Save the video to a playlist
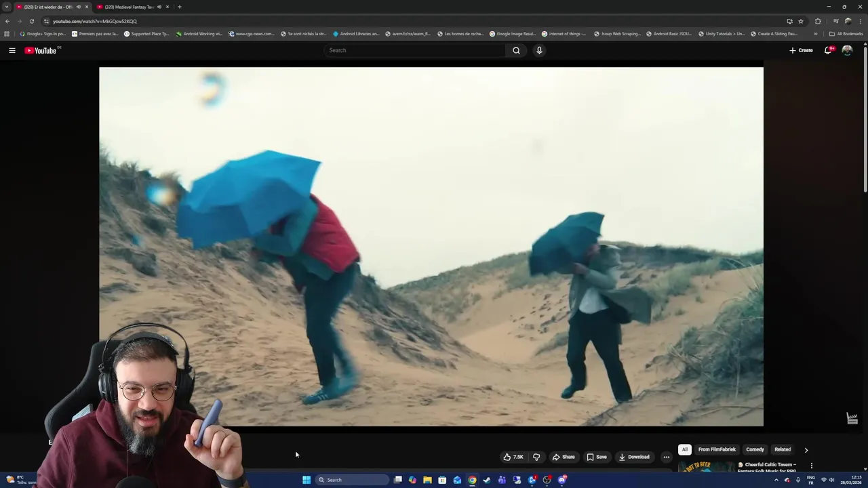This screenshot has height=488, width=868. coord(597,457)
